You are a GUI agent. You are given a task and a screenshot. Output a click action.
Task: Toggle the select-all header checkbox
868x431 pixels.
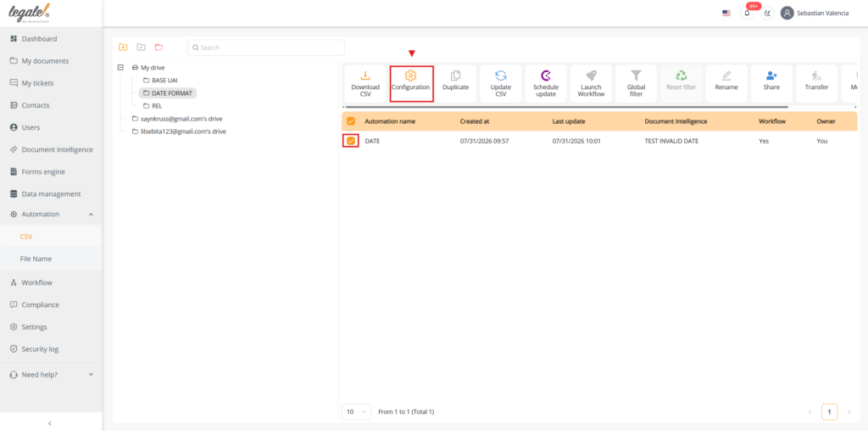tap(350, 120)
